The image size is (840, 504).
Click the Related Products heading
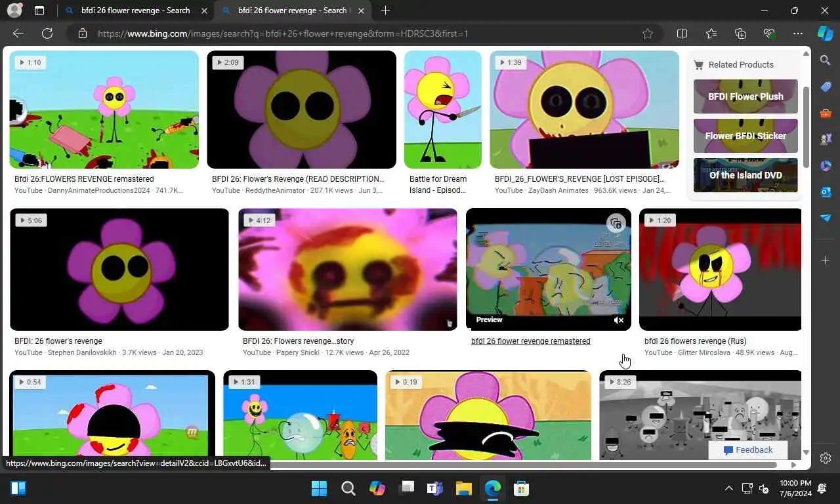[x=741, y=64]
